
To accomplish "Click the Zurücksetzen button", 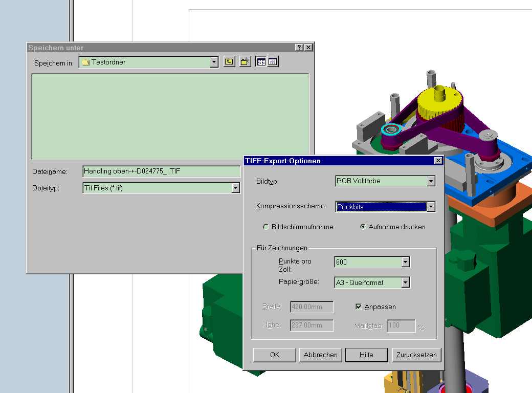I will pos(416,355).
